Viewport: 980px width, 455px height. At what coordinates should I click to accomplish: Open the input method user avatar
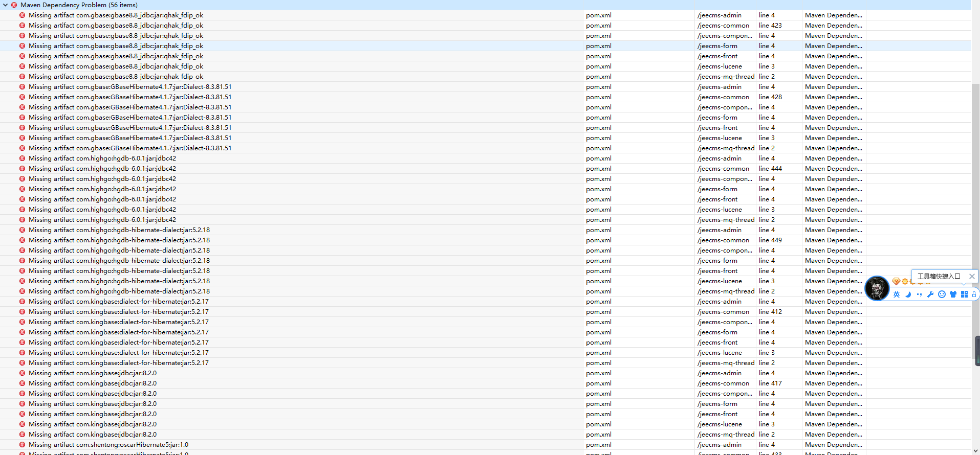877,288
